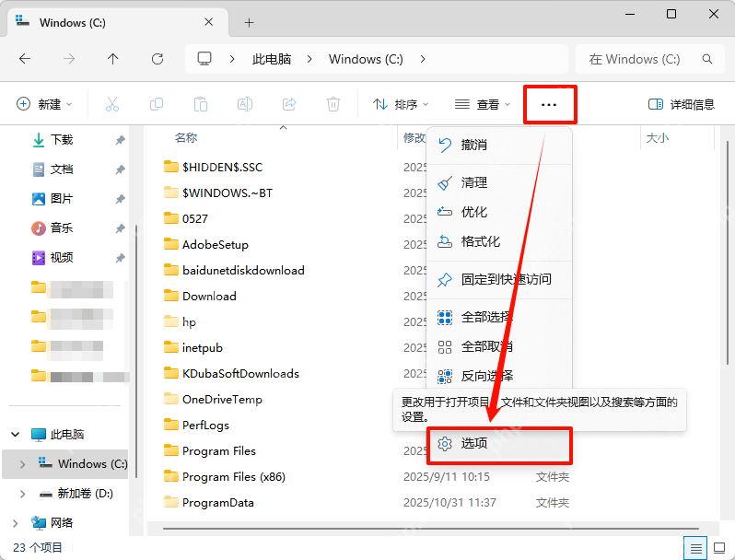Viewport: 735px width, 560px height.
Task: Open the 查看 view dropdown
Action: tap(483, 104)
